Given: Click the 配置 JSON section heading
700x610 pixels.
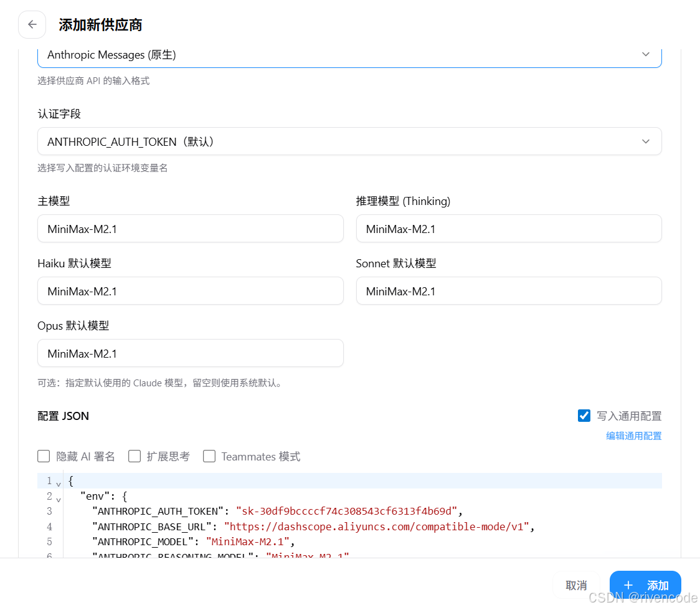Looking at the screenshot, I should (x=63, y=416).
